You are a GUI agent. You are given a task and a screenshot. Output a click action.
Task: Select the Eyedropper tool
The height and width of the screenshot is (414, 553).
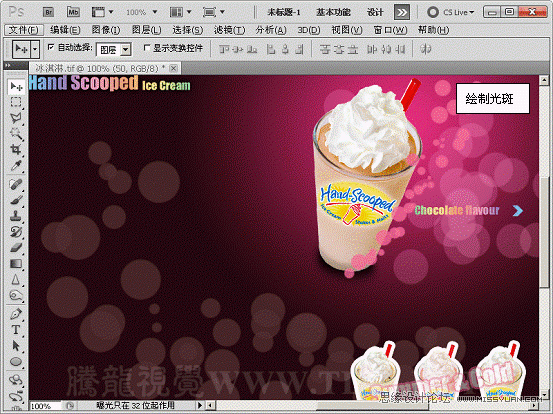[x=16, y=165]
